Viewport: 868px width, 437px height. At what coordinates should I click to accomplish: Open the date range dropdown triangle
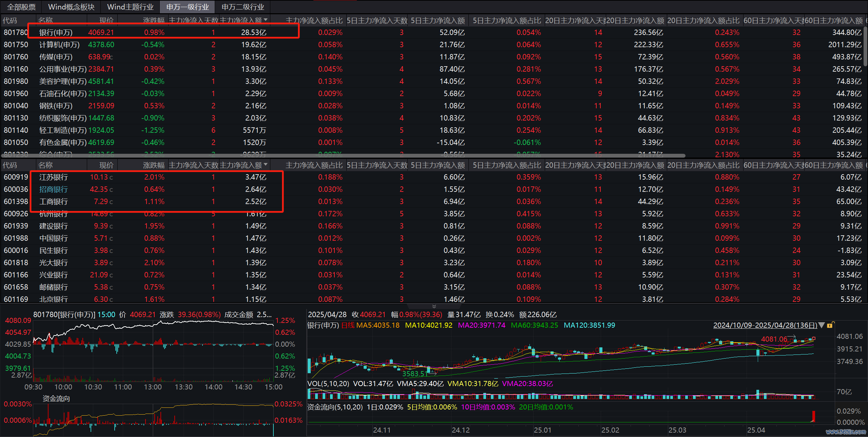822,325
